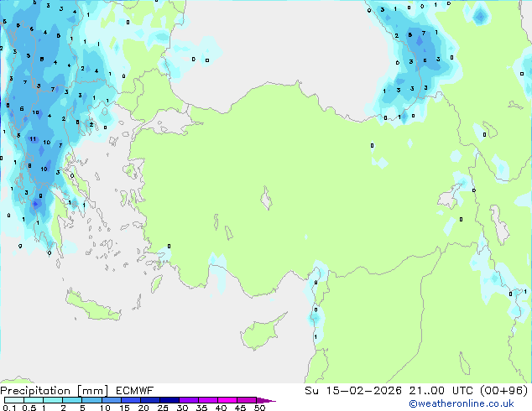Click the legend swatch between 35 and 40
Screen dimensions: 532x411
click(211, 400)
